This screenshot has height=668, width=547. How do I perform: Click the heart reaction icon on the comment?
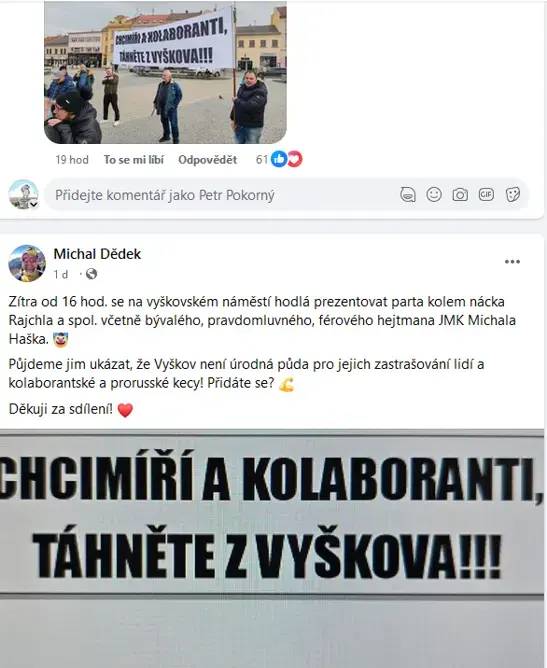pos(294,159)
